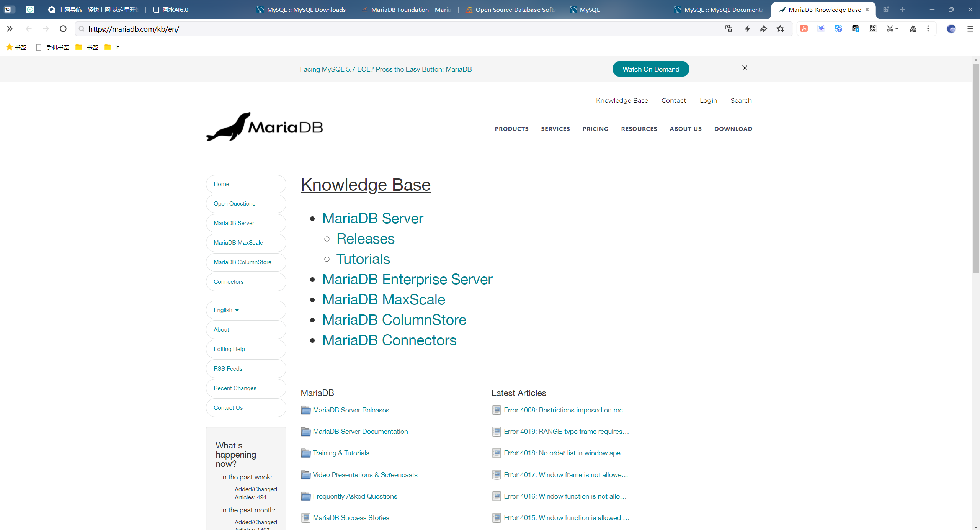
Task: Click the Releases sub-link
Action: coord(366,239)
